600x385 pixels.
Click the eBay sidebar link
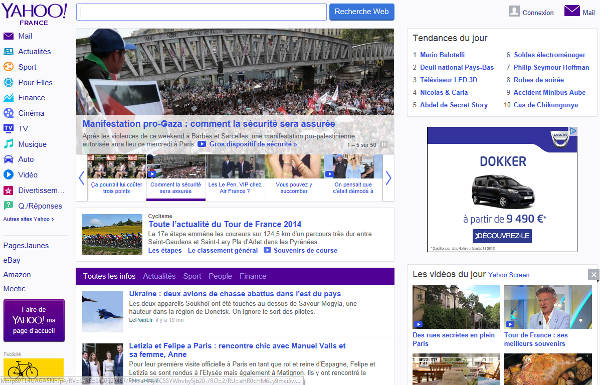pos(11,260)
